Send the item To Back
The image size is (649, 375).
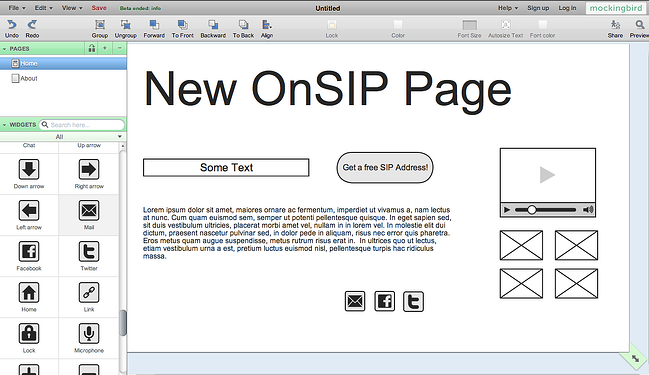click(x=243, y=24)
